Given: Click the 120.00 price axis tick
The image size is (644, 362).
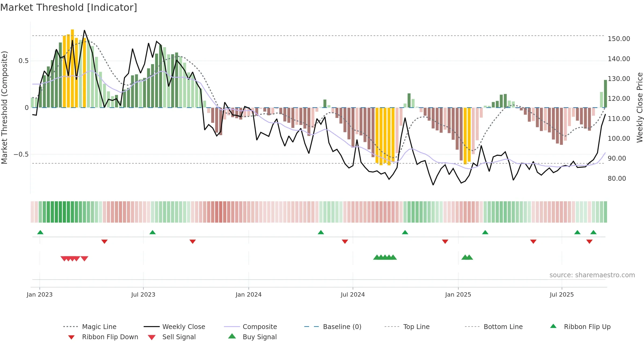Looking at the screenshot, I should click(619, 99).
